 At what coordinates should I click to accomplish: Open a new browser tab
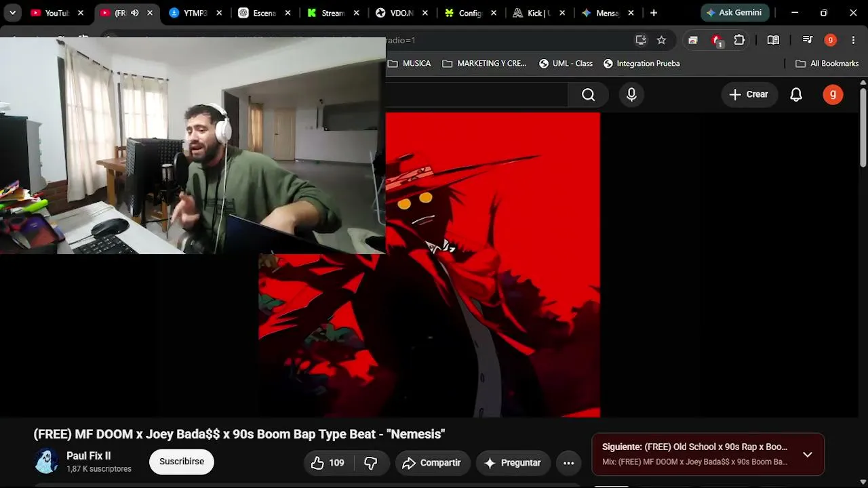tap(654, 13)
